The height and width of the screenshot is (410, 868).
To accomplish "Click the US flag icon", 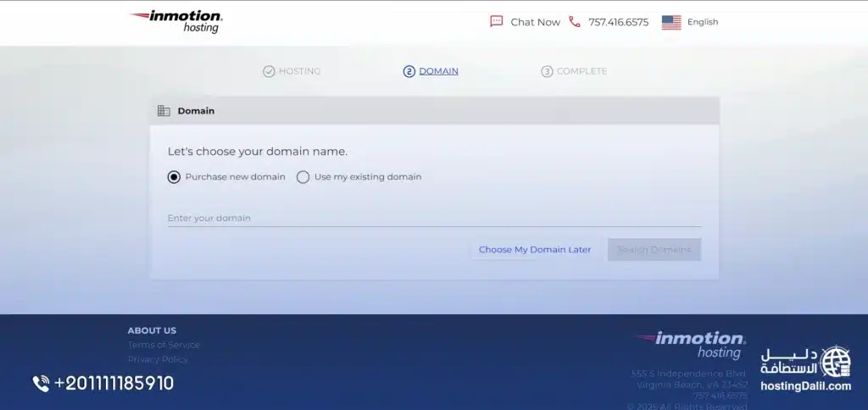I will coord(671,22).
